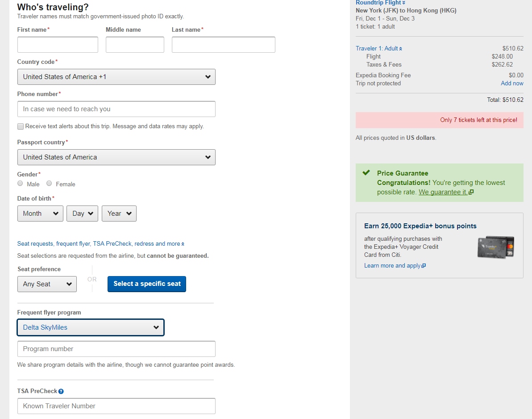Open the birth Day dropdown

tap(82, 214)
